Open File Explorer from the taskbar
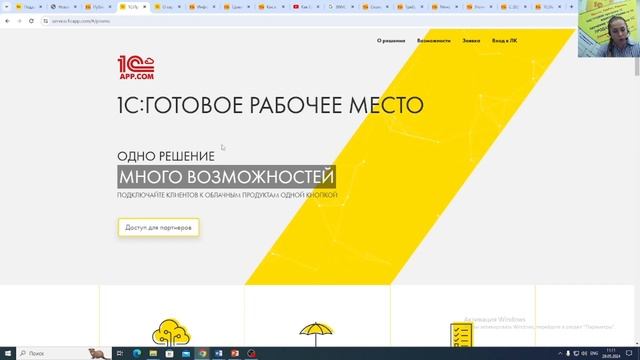 point(153,353)
